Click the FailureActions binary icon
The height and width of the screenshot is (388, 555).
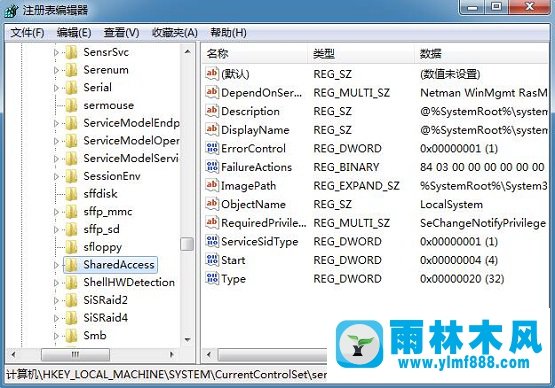pyautogui.click(x=212, y=166)
